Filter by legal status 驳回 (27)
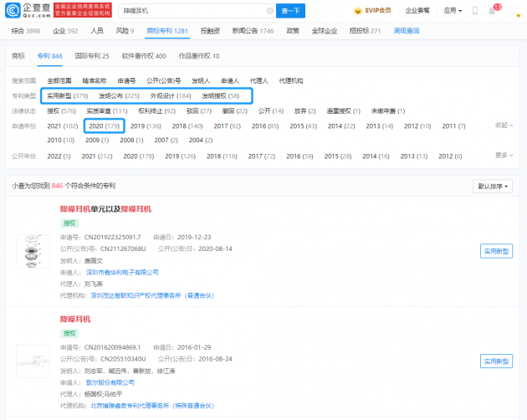This screenshot has height=420, width=527. click(199, 111)
